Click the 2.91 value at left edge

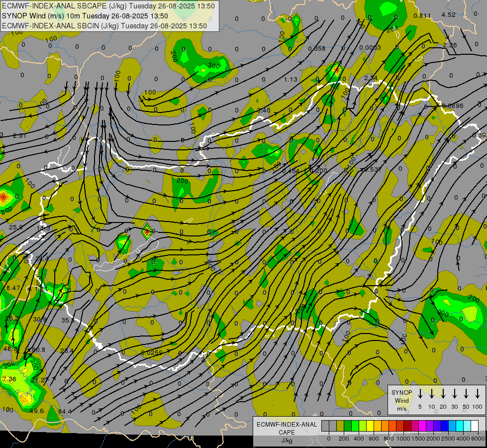pos(19,135)
